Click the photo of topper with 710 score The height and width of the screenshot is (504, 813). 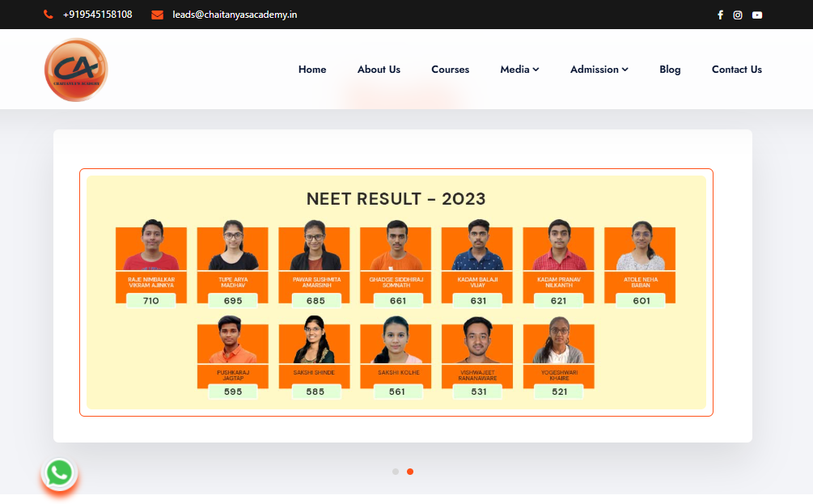(151, 243)
